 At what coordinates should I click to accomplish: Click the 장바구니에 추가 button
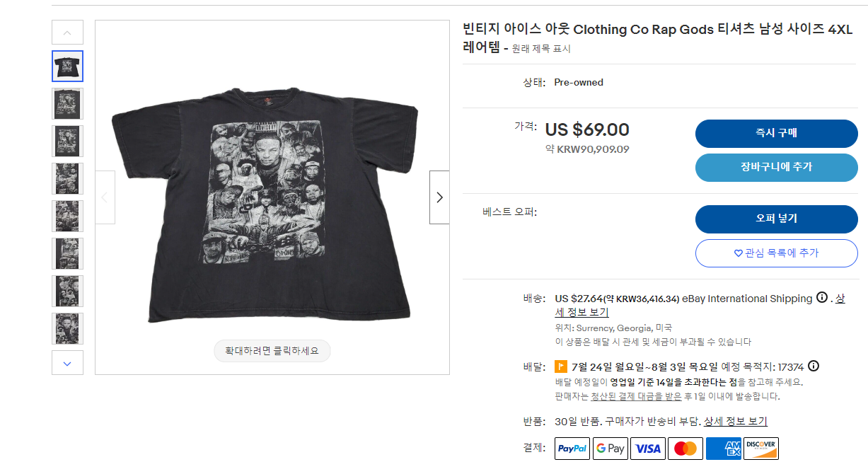click(776, 168)
